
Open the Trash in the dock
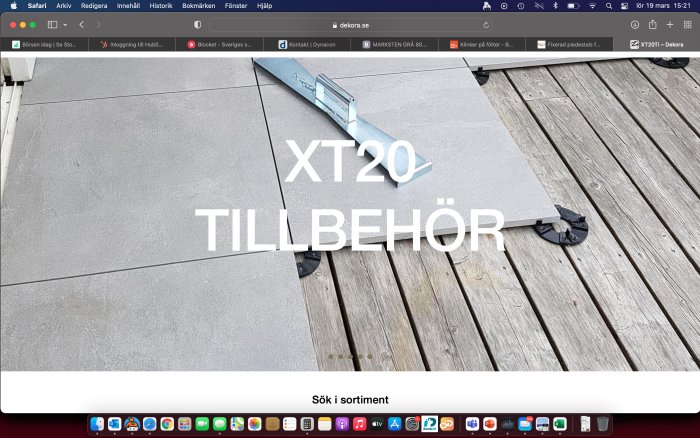tap(602, 424)
